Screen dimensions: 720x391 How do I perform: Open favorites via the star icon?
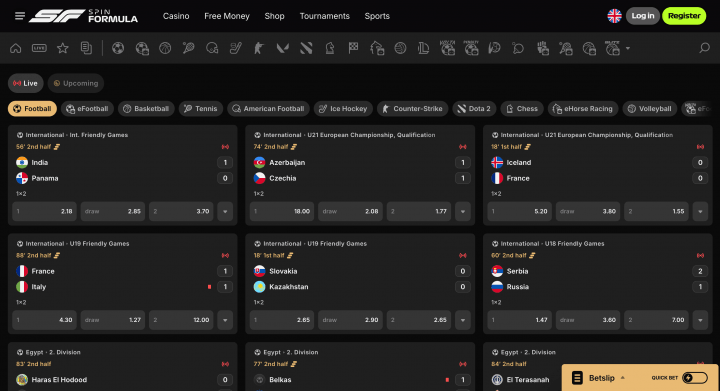pyautogui.click(x=63, y=48)
